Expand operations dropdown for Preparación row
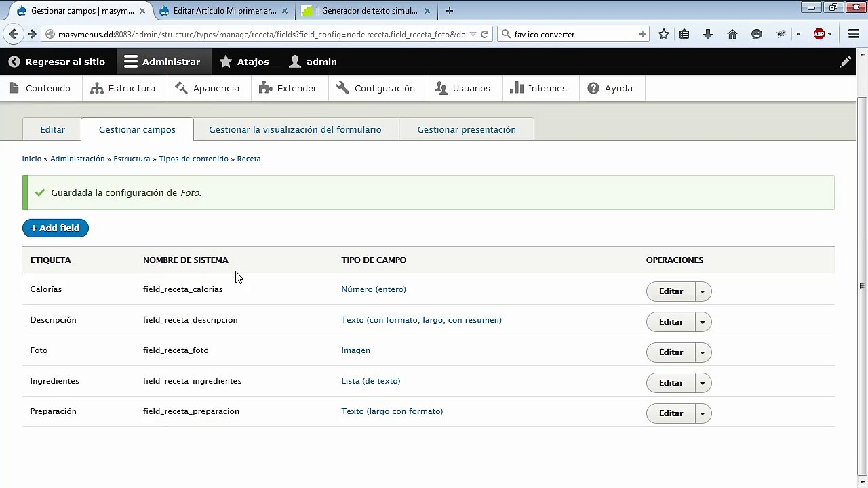This screenshot has height=488, width=868. [703, 413]
